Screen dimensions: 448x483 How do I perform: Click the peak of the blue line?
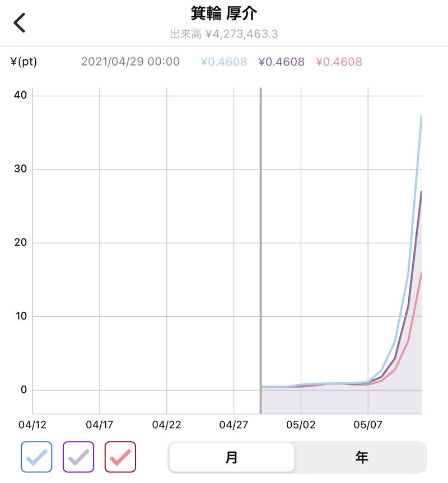(421, 116)
